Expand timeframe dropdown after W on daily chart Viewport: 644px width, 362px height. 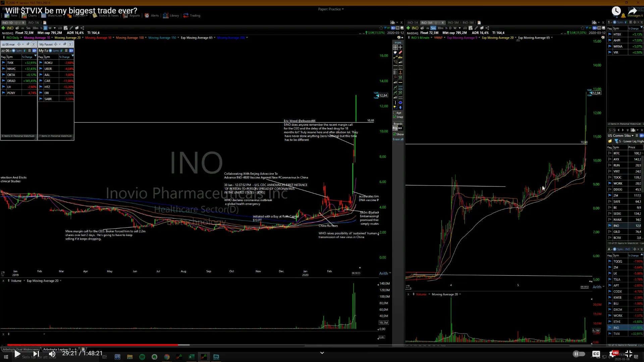point(55,28)
